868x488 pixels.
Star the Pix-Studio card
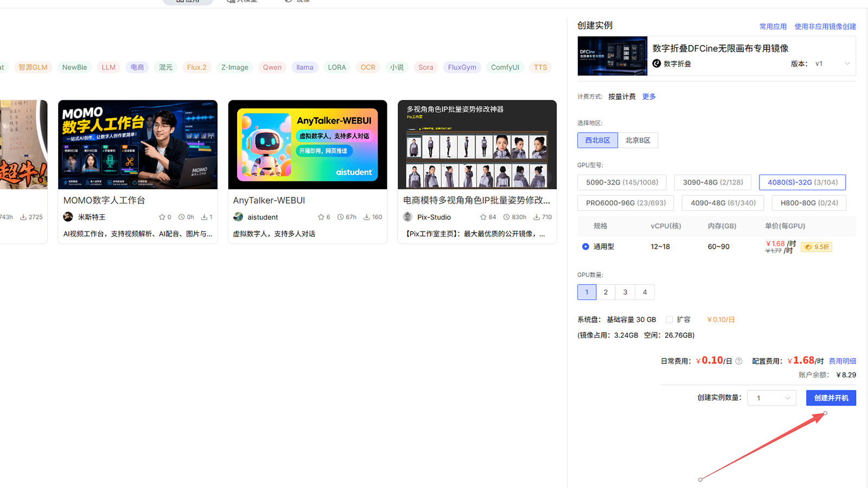(x=483, y=217)
